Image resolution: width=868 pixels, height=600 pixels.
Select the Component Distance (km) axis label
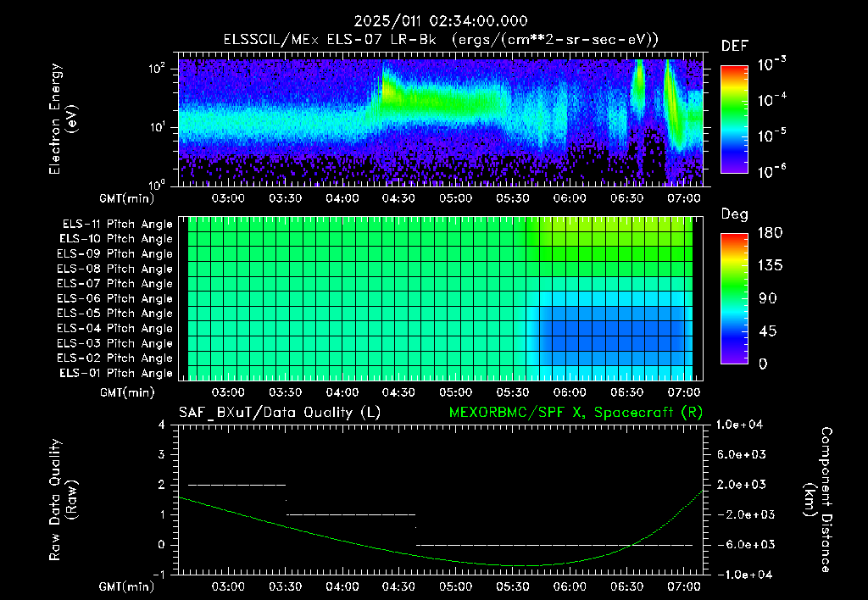[818, 500]
